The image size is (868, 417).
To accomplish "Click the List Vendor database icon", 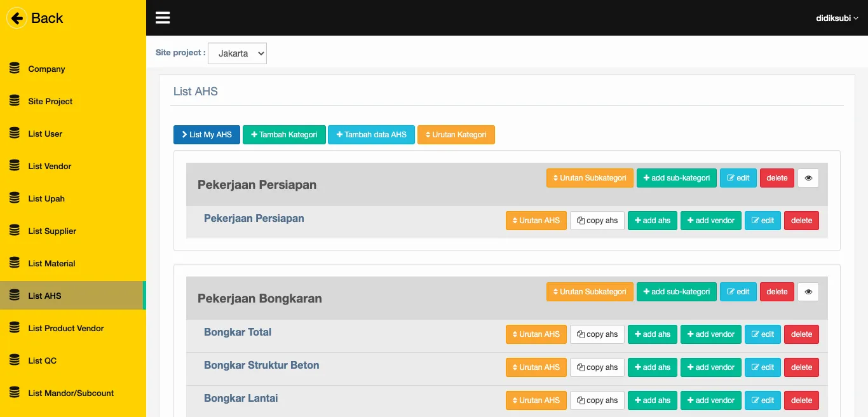I will point(15,166).
